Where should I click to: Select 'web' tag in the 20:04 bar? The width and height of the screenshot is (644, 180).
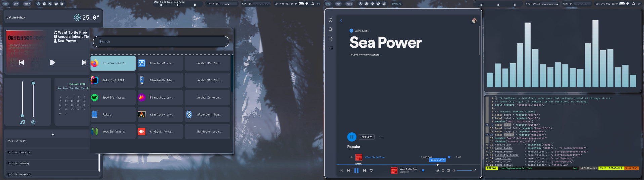click(x=328, y=4)
